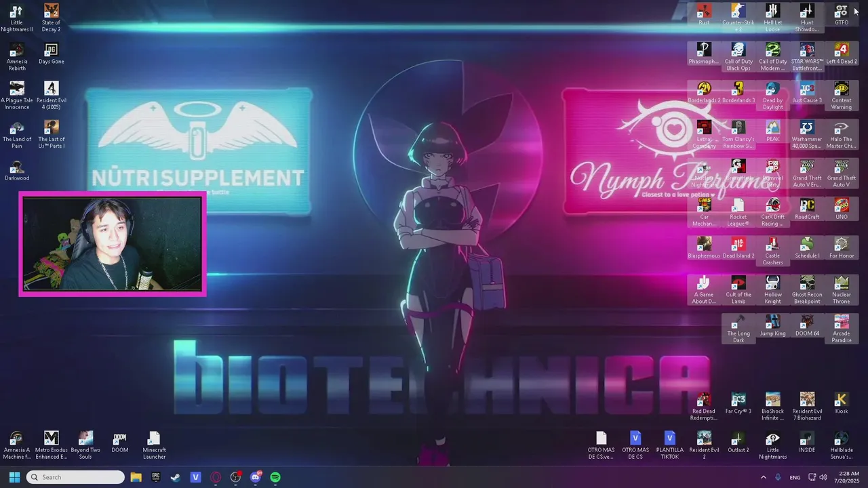The height and width of the screenshot is (488, 868).
Task: Click the taskbar Search box
Action: [75, 477]
